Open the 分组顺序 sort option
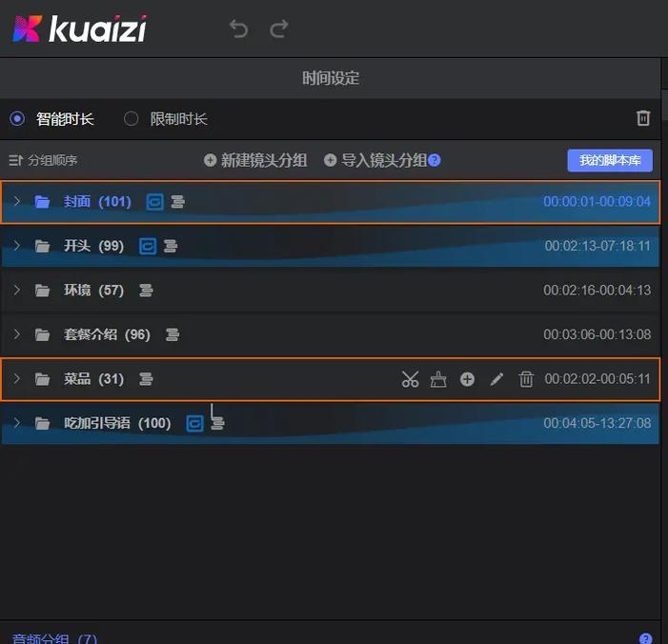 (x=43, y=160)
